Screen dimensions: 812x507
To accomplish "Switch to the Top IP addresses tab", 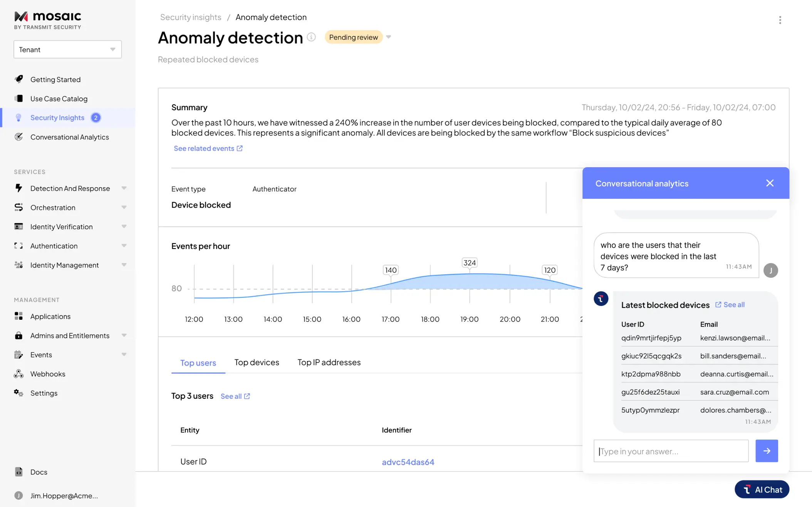I will 329,362.
